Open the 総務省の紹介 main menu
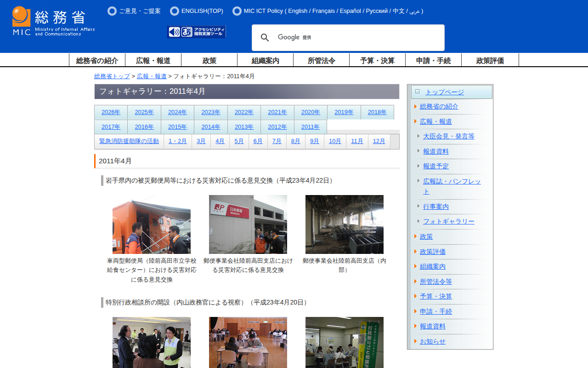 point(97,60)
